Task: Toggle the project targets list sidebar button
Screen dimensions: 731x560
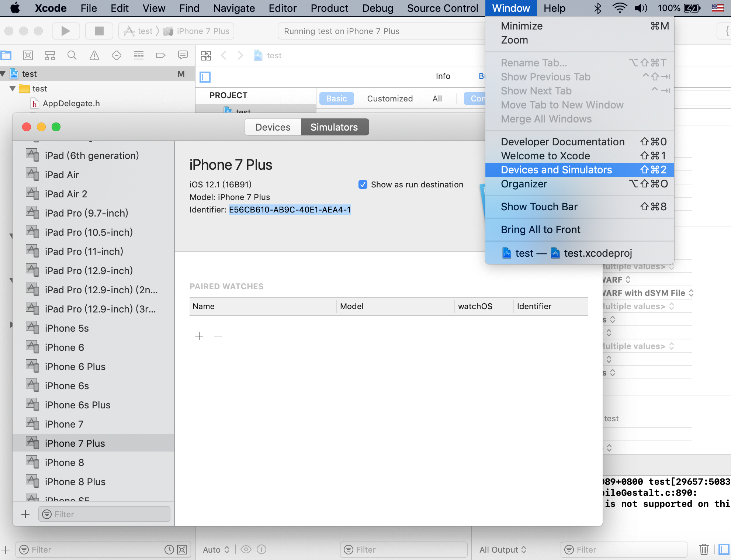Action: pos(205,77)
